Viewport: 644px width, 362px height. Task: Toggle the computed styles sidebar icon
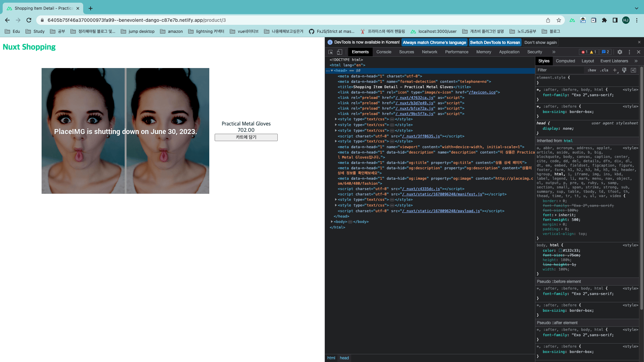coord(633,70)
